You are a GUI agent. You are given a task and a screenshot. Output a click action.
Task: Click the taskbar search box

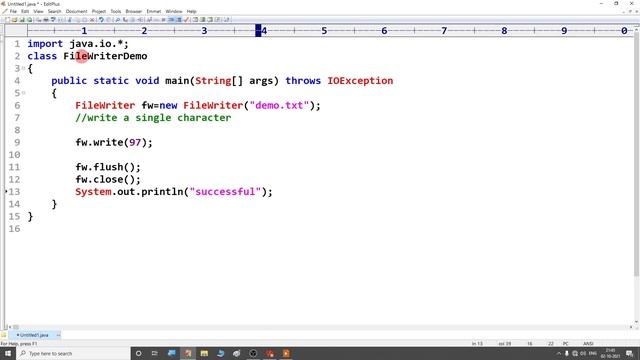[x=73, y=353]
